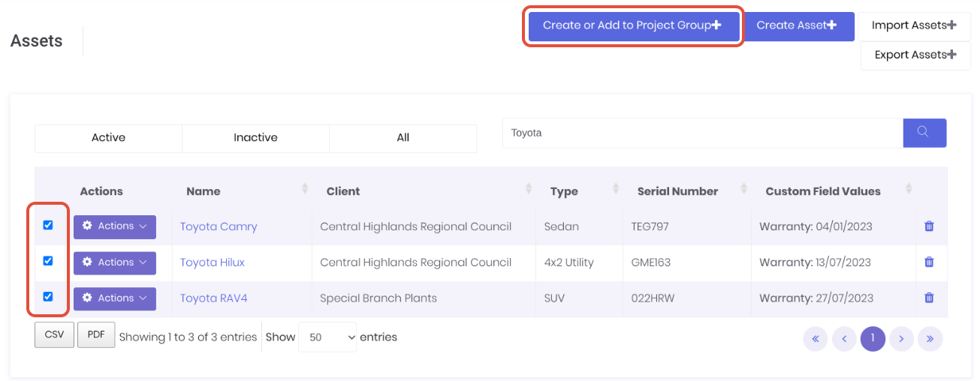Open the Toyota Hilux asset link
Image resolution: width=980 pixels, height=381 pixels.
[x=213, y=262]
